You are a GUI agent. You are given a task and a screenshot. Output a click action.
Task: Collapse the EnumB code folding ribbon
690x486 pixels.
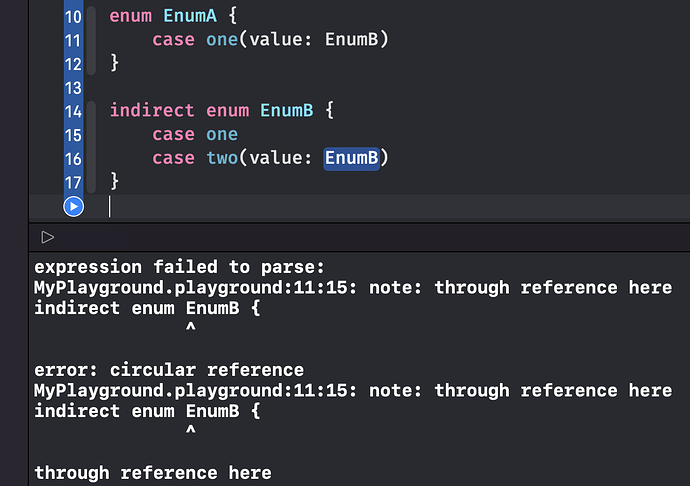tap(91, 147)
